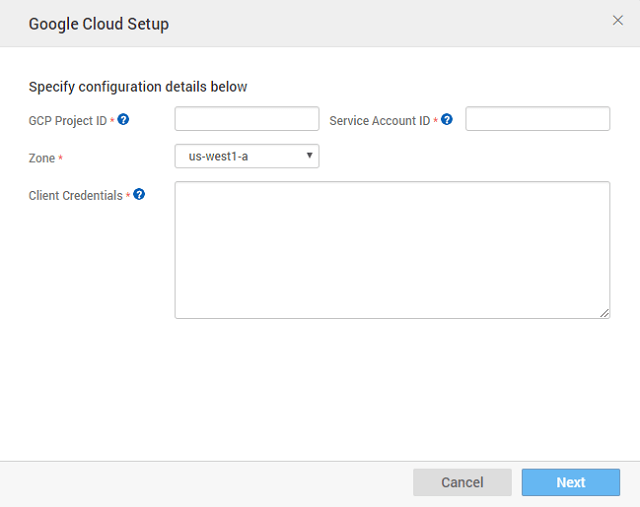Click the Google Cloud Setup dialog title

(x=98, y=24)
